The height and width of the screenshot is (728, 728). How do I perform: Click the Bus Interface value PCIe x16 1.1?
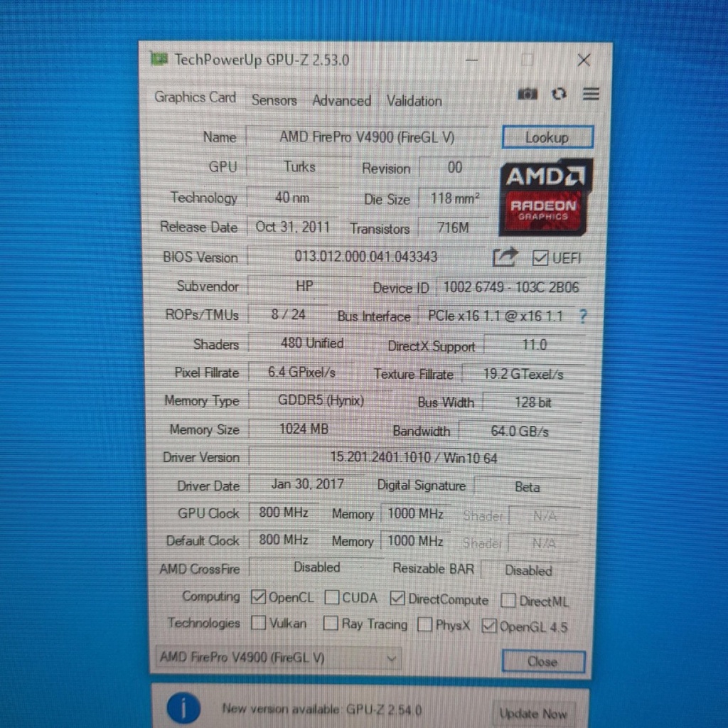point(496,316)
